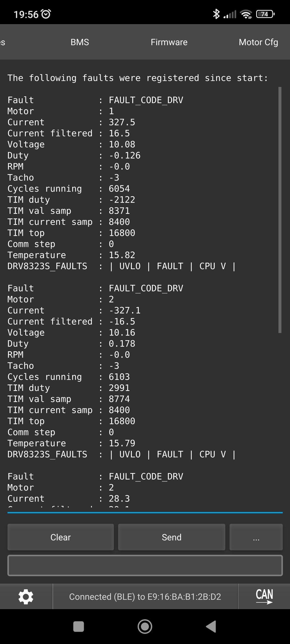Focus the terminal command input field

point(145,565)
